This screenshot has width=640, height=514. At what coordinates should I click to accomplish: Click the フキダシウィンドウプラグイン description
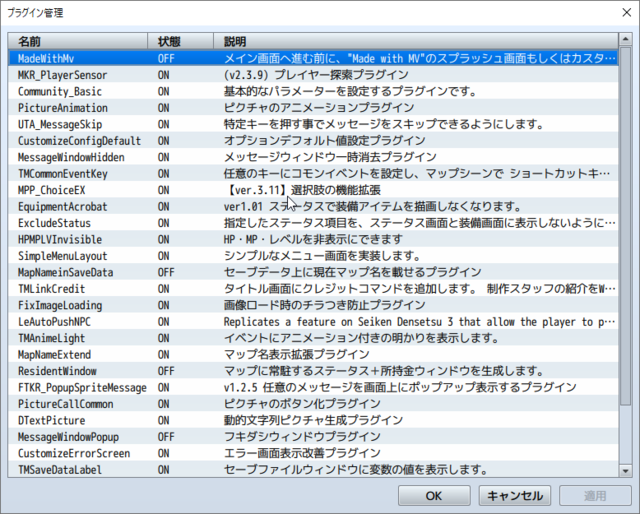point(302,437)
